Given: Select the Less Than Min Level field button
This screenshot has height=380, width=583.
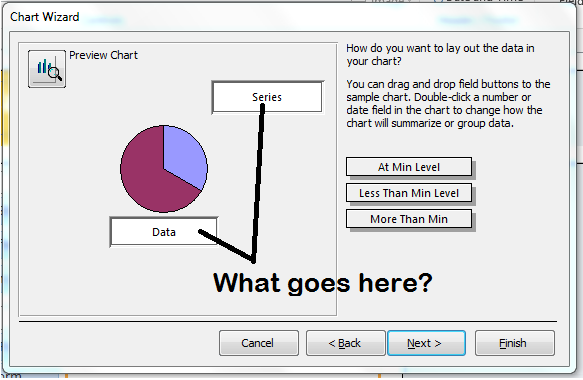Looking at the screenshot, I should [x=409, y=193].
